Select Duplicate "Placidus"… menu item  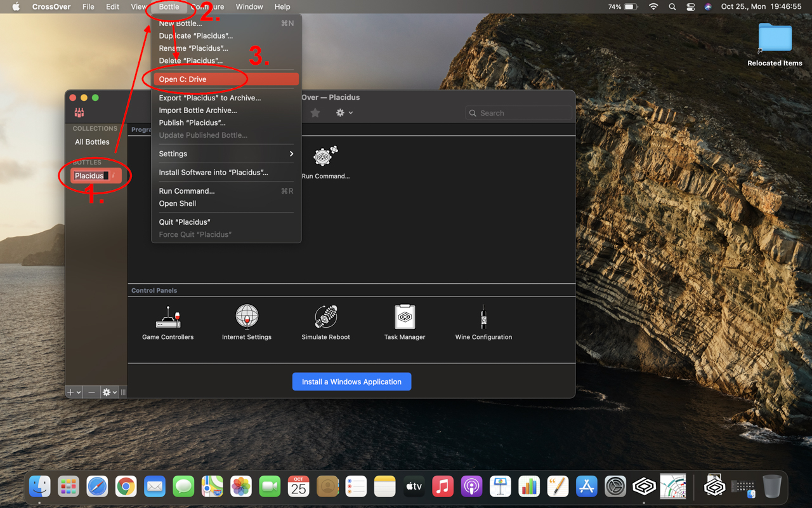[x=226, y=36]
